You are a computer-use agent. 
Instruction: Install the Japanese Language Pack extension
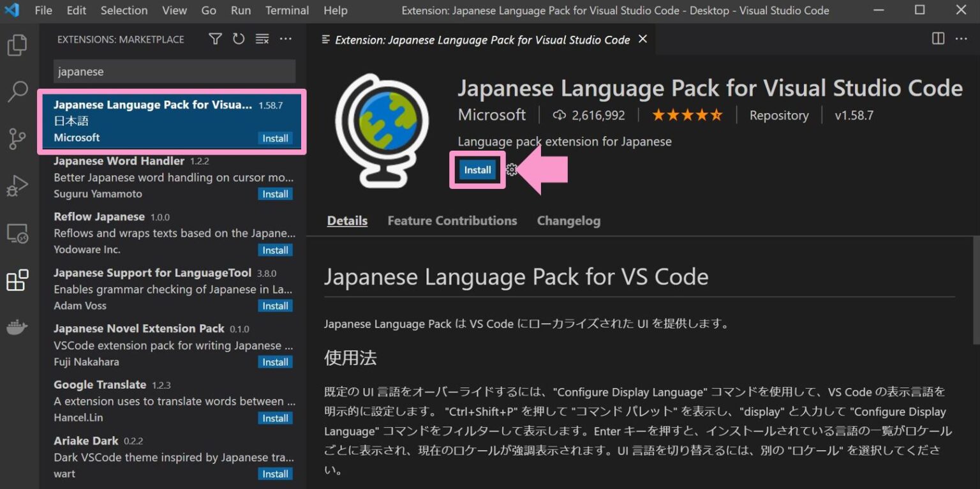click(477, 170)
